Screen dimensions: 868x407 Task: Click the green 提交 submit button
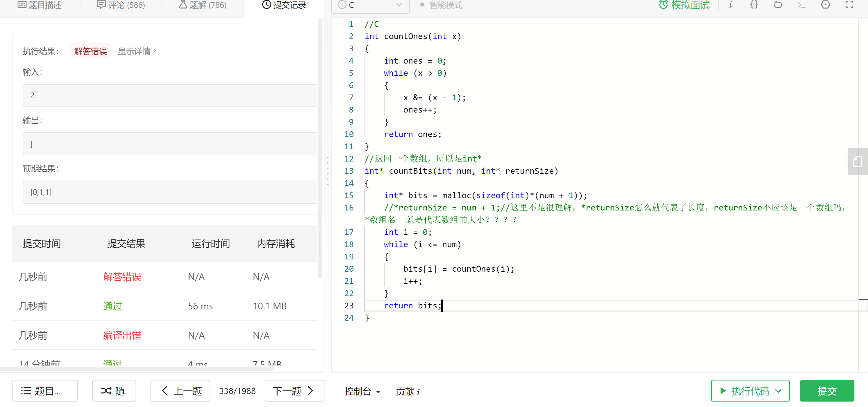click(827, 391)
